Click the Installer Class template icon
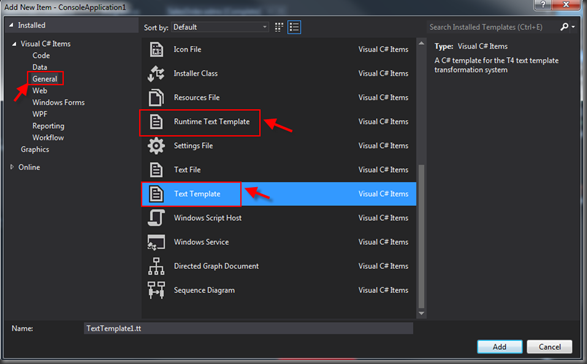 (156, 73)
